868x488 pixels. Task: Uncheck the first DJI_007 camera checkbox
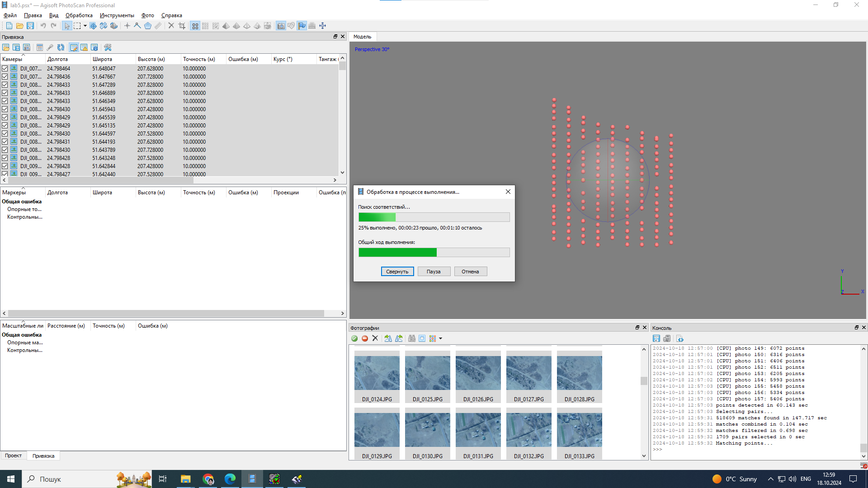(x=5, y=69)
